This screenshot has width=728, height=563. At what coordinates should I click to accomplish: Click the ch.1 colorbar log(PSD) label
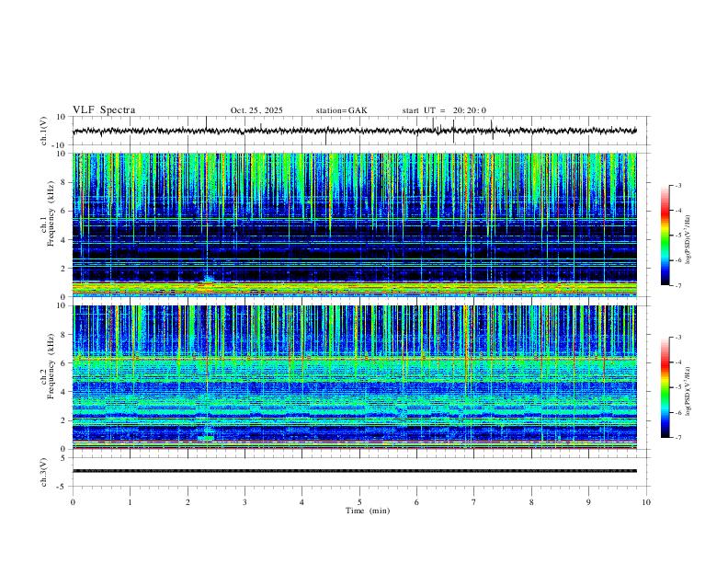(x=688, y=239)
